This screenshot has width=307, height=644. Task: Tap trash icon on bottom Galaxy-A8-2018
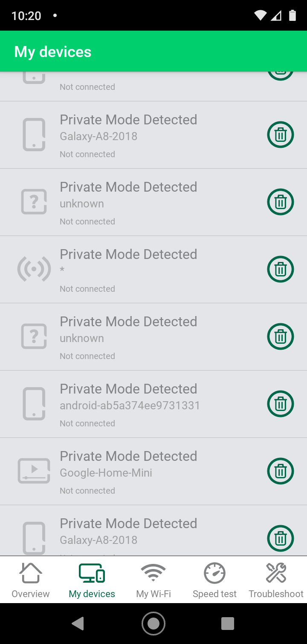pyautogui.click(x=280, y=538)
